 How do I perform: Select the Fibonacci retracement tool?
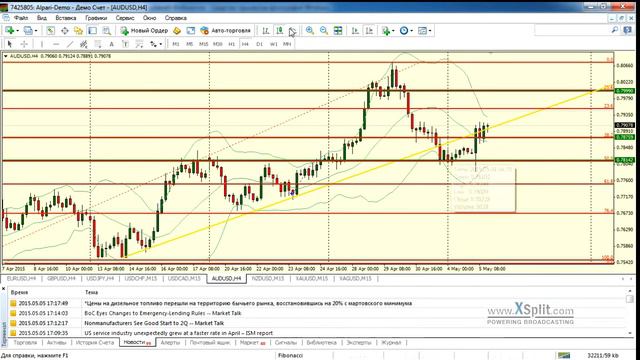tap(98, 44)
